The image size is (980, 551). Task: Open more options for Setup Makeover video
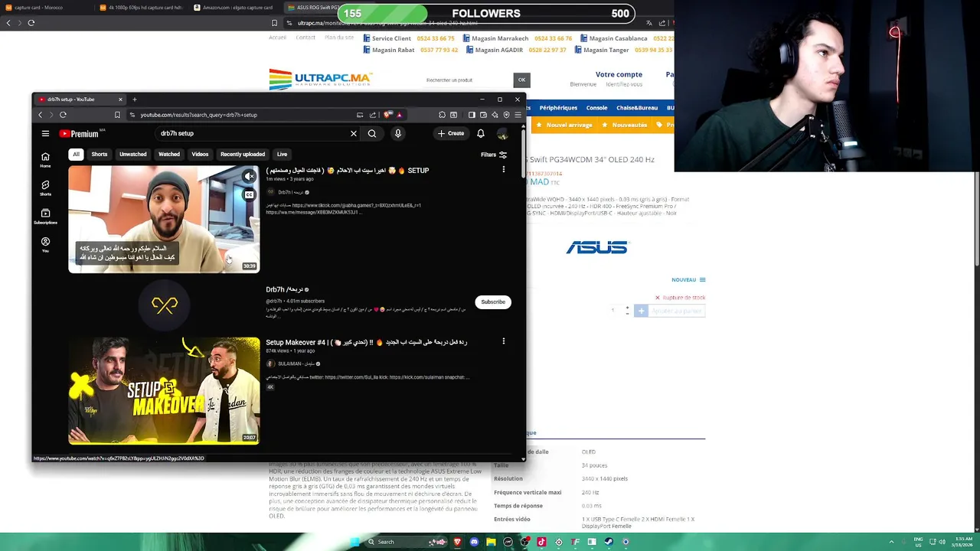(503, 341)
